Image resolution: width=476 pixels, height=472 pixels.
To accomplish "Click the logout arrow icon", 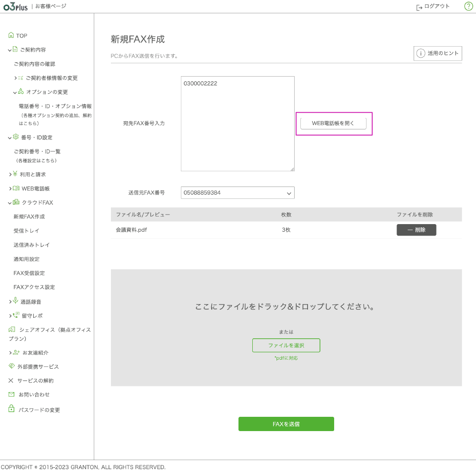I will 419,7.
